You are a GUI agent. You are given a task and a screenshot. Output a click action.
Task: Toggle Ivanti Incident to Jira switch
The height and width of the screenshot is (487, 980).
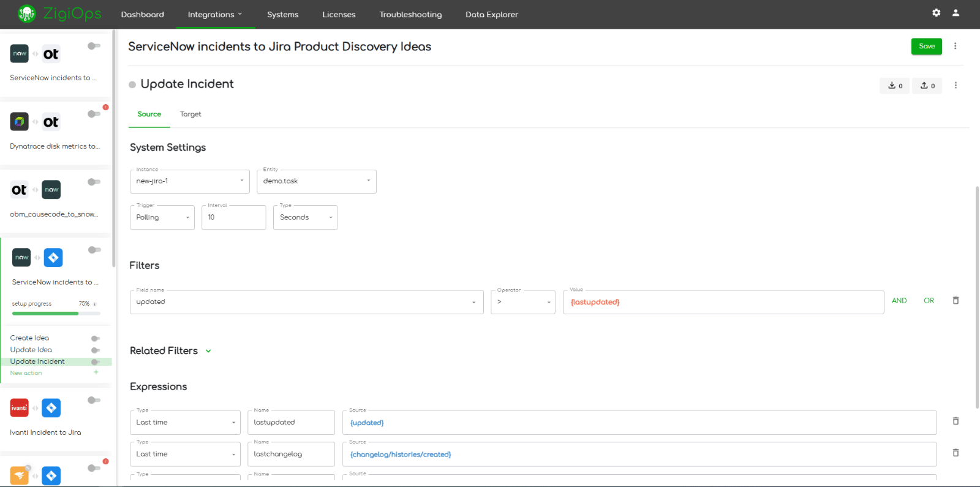point(94,400)
